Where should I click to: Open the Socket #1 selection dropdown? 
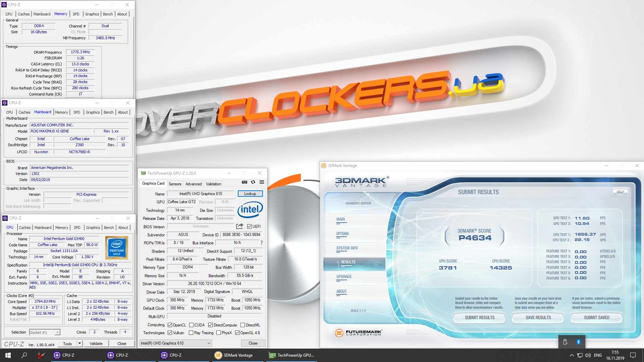[45, 333]
